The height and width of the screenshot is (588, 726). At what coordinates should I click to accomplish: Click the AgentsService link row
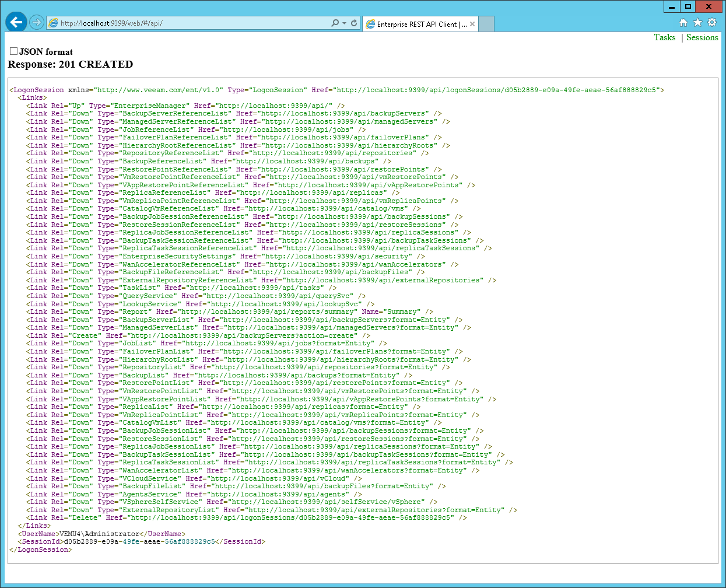(x=194, y=494)
